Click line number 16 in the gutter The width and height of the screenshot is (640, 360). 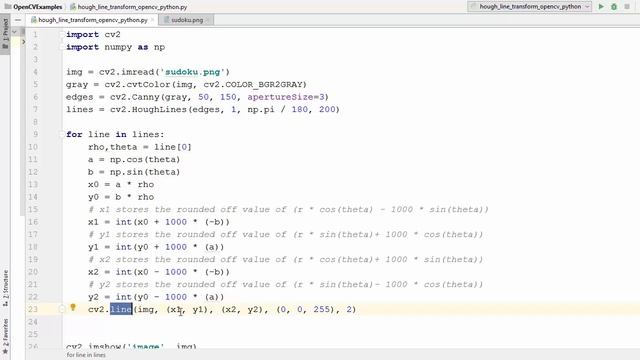tap(33, 222)
